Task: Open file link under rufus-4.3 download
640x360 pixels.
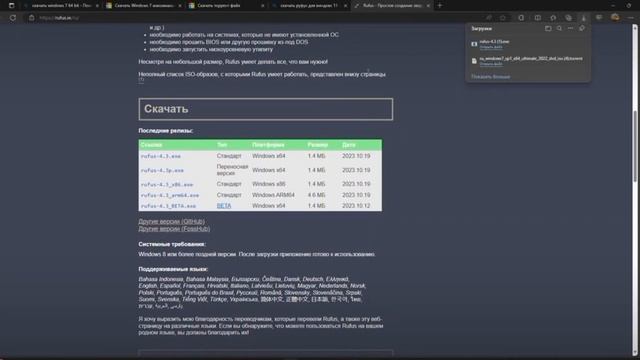Action: point(491,47)
